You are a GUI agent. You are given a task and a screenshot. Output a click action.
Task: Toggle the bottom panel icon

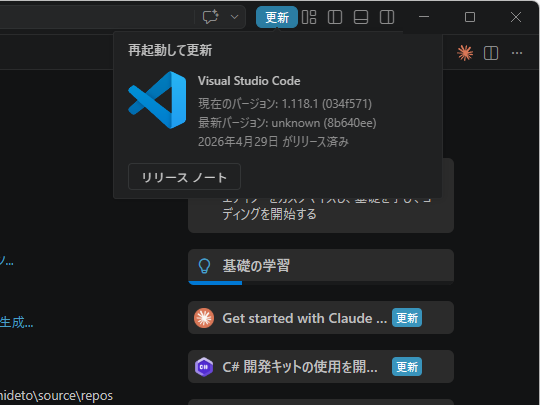click(x=361, y=17)
